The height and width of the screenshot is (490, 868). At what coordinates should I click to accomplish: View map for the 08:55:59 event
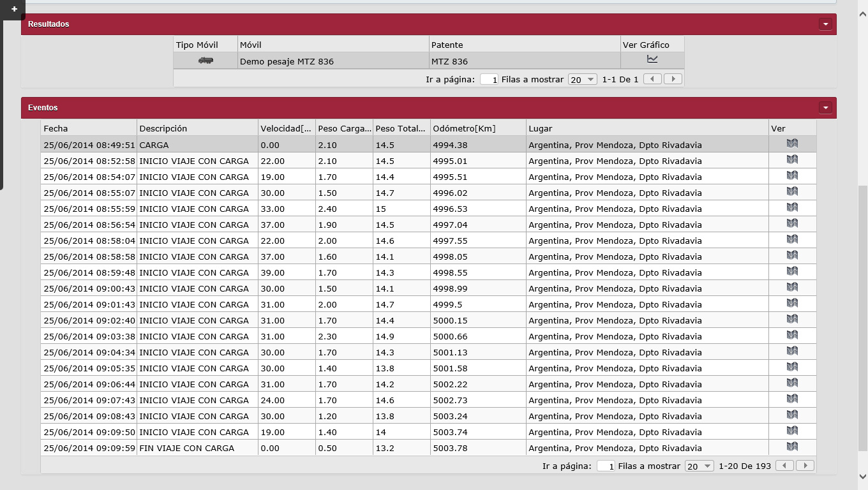pos(793,207)
